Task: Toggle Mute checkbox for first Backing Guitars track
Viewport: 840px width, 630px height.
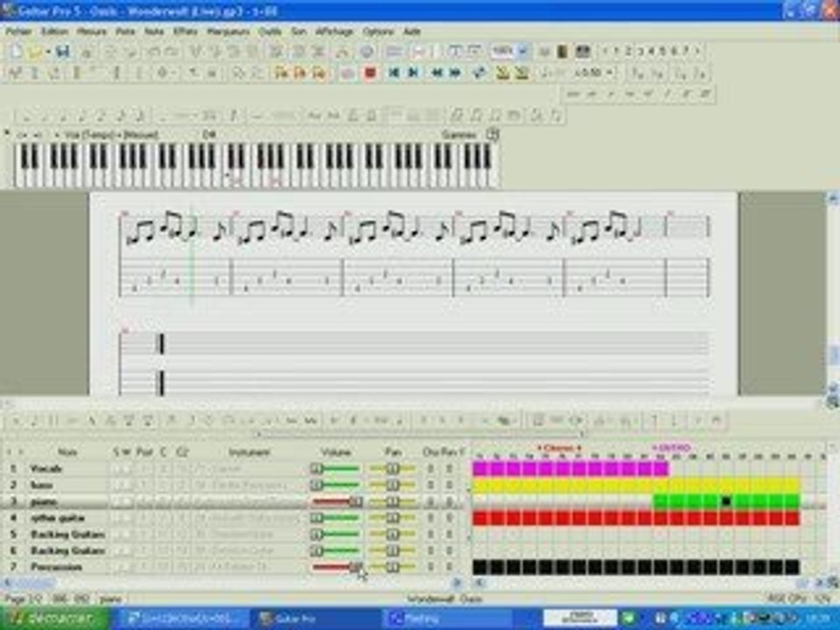Action: [126, 535]
